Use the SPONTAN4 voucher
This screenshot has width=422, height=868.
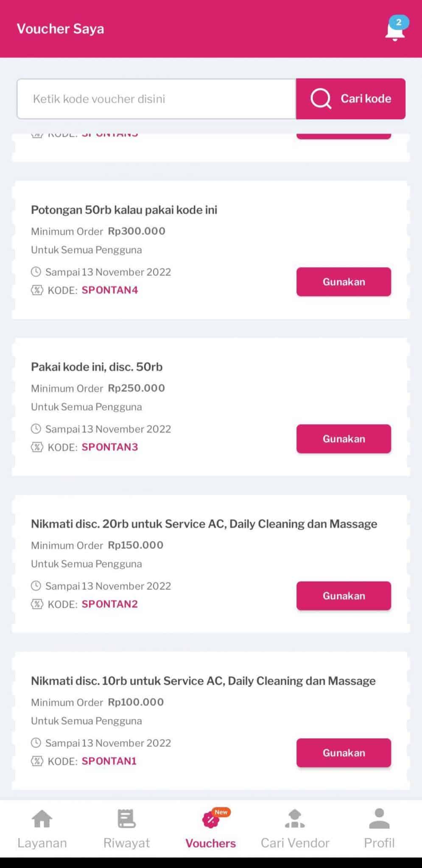point(344,282)
